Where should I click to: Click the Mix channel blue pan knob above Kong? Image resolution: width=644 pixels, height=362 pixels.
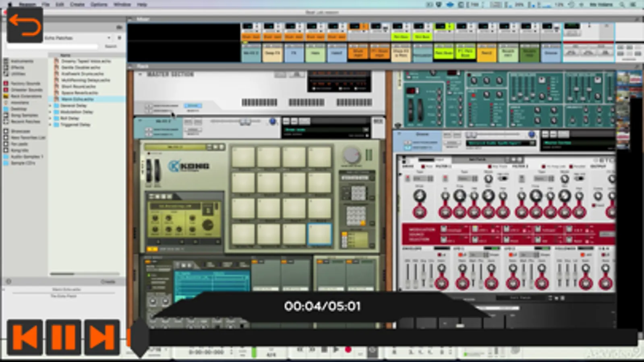(273, 121)
